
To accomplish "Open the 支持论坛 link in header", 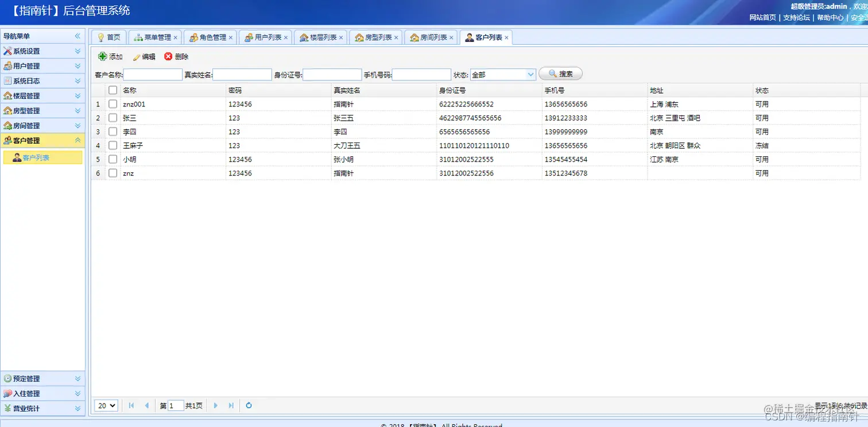I will click(x=796, y=18).
